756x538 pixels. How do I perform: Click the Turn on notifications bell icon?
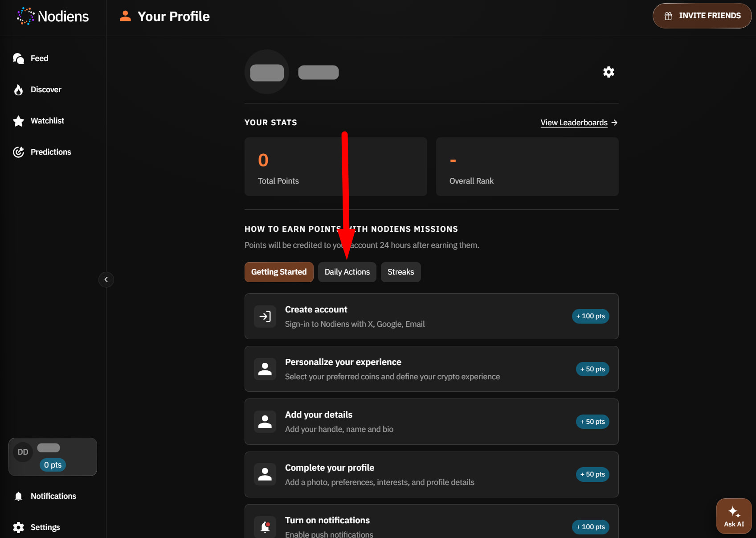(x=265, y=527)
